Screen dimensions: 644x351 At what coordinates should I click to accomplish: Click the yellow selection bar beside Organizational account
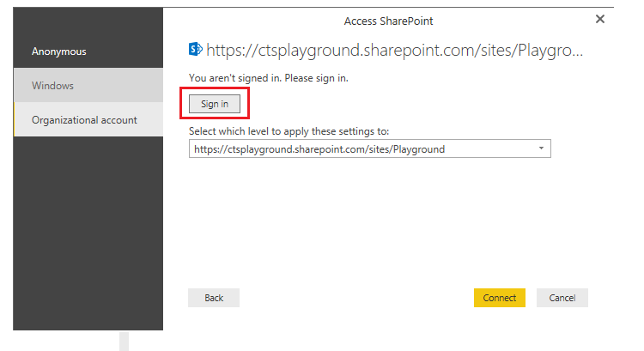tap(14, 119)
